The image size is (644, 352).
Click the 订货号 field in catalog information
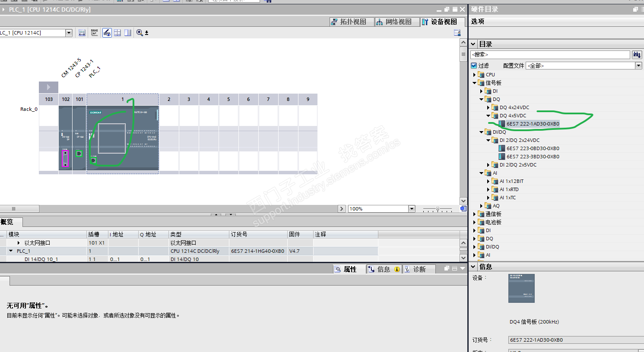point(576,340)
